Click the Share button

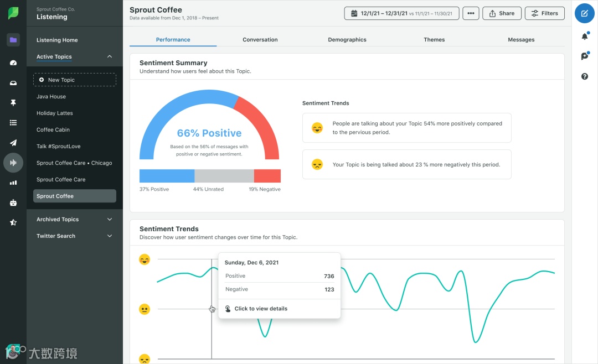click(502, 13)
